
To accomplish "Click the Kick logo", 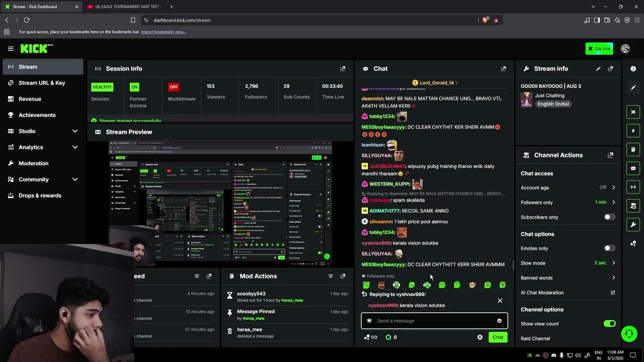I will (36, 49).
